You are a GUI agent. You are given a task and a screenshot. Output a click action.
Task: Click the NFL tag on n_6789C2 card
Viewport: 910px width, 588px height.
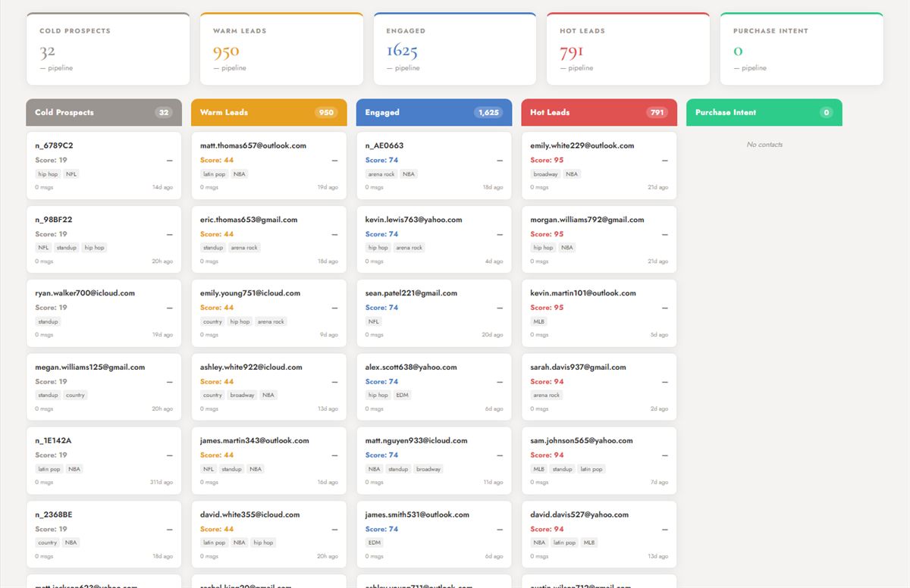click(x=71, y=174)
